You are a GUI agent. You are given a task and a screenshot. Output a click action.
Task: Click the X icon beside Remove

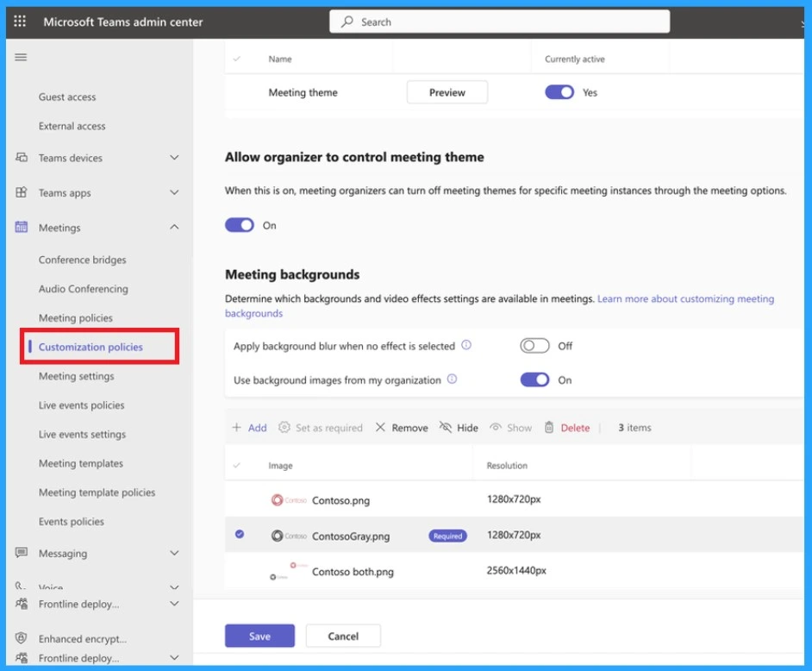[x=380, y=428]
